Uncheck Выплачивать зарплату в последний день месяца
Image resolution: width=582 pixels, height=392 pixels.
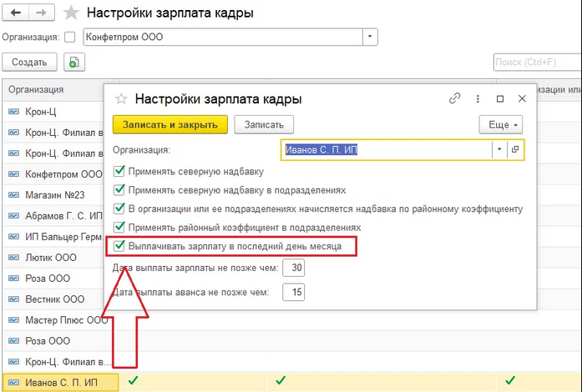[119, 245]
